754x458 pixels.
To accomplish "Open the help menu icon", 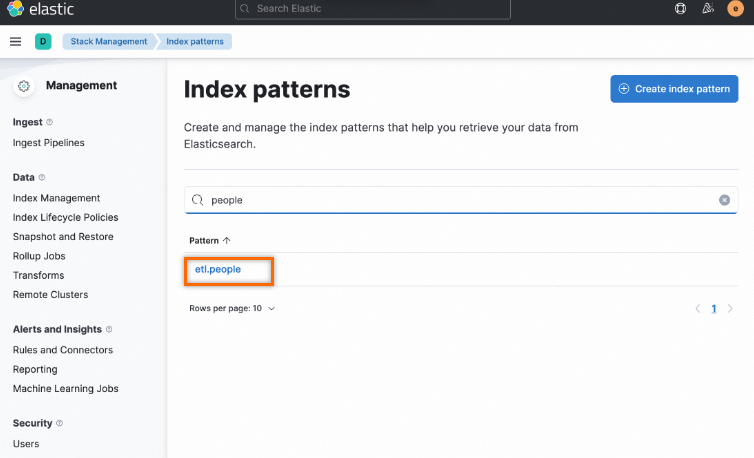I will (x=681, y=9).
